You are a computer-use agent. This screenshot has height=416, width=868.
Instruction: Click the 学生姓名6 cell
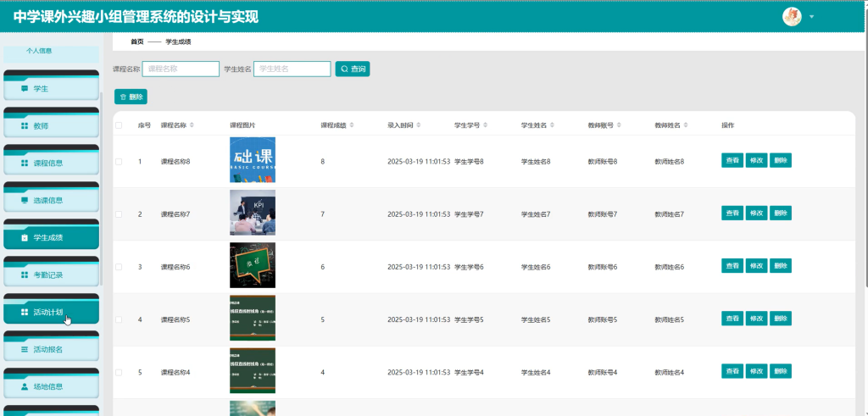coord(536,267)
